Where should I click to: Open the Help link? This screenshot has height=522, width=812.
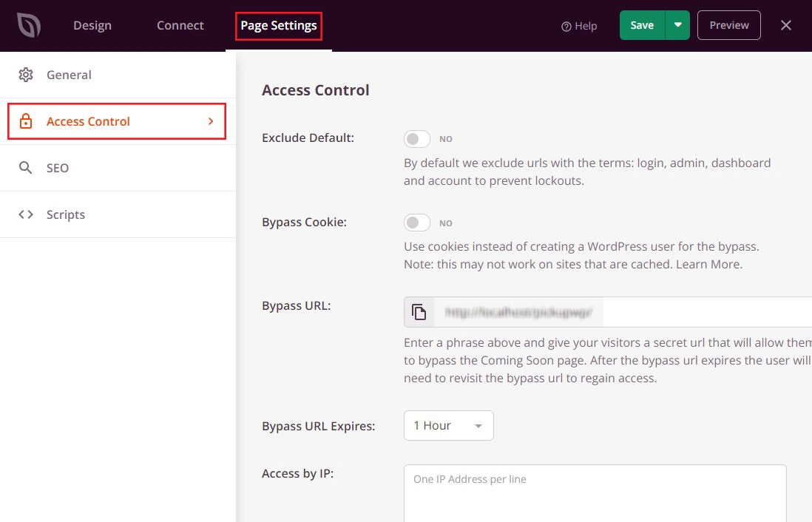[579, 26]
